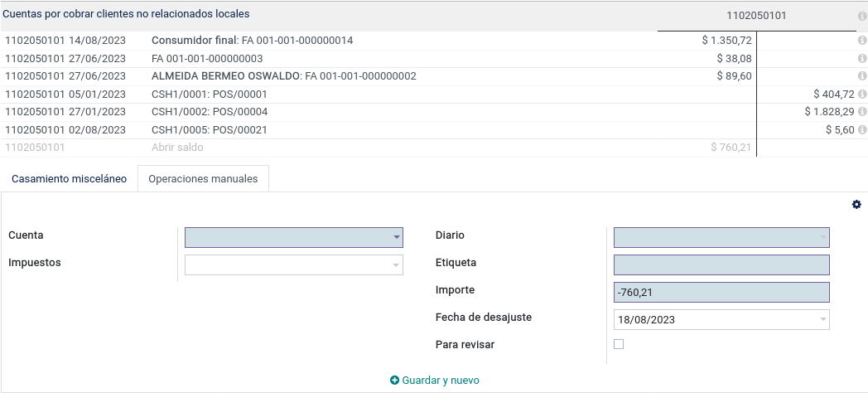
Task: Open the Diario dropdown
Action: click(721, 237)
